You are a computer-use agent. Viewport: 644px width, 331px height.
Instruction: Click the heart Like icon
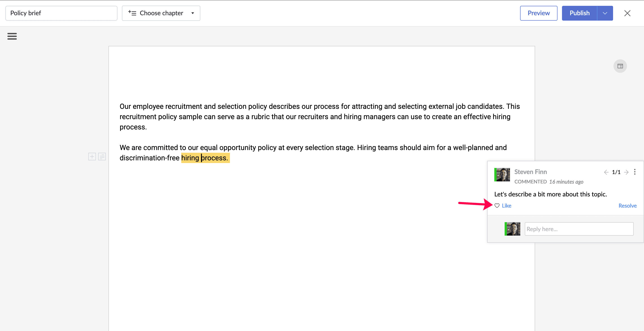click(x=497, y=206)
